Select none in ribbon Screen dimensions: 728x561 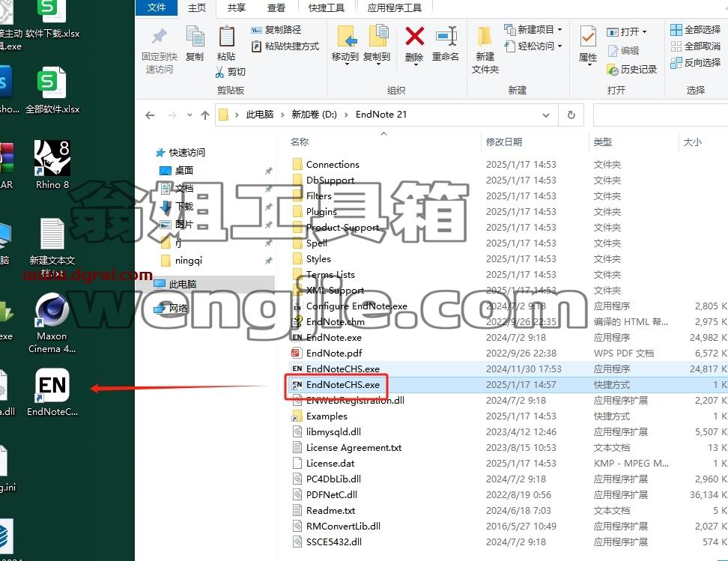(x=695, y=46)
